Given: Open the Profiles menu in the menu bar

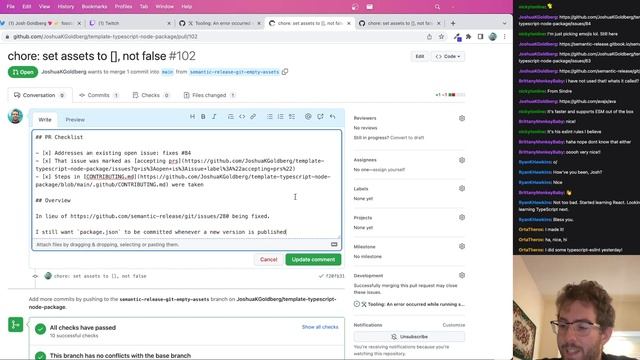Looking at the screenshot, I should point(123,7).
